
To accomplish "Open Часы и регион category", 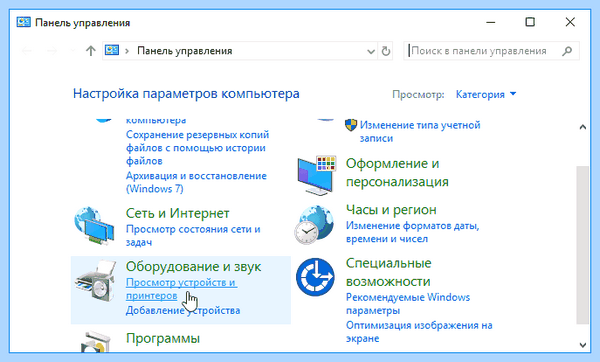I will click(391, 210).
